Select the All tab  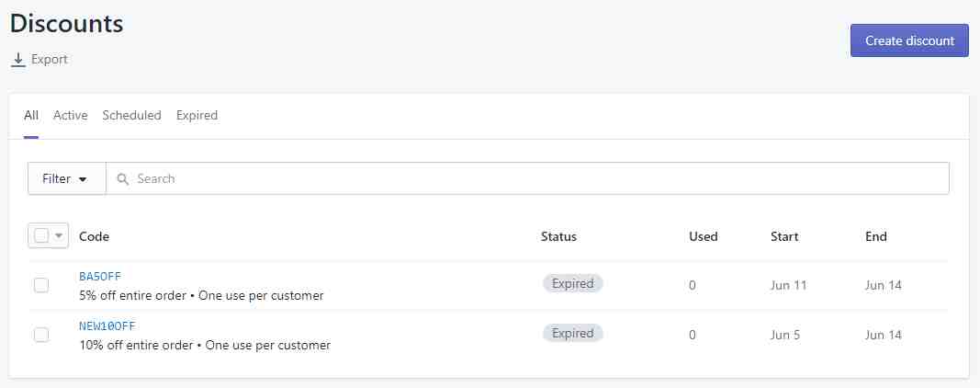click(x=31, y=116)
